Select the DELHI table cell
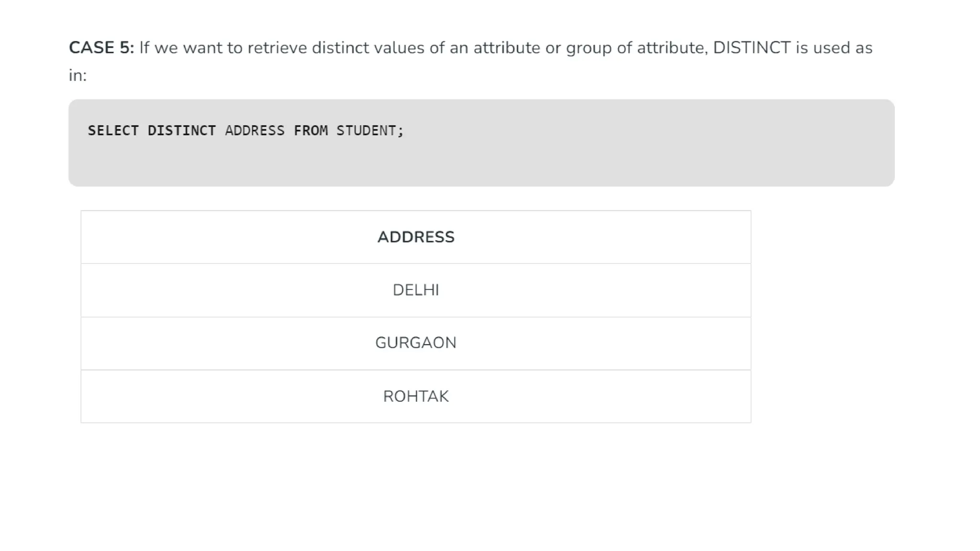The image size is (980, 551). coord(416,290)
